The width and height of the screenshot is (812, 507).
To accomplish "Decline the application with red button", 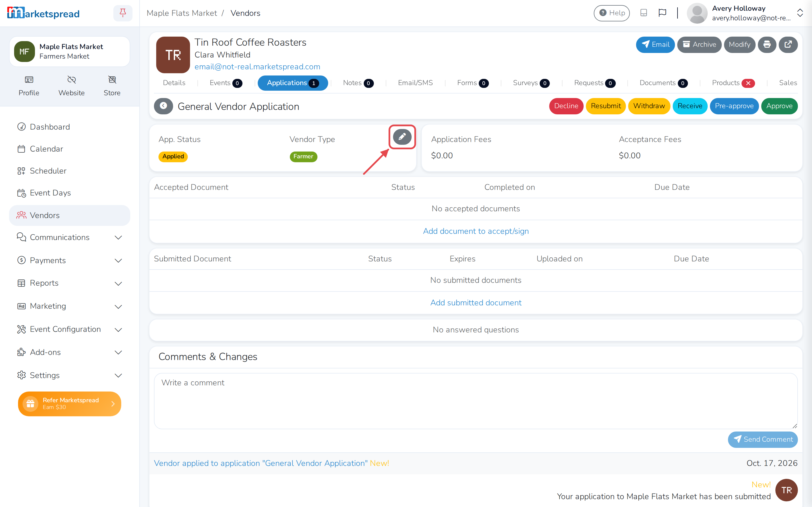I will pos(566,106).
